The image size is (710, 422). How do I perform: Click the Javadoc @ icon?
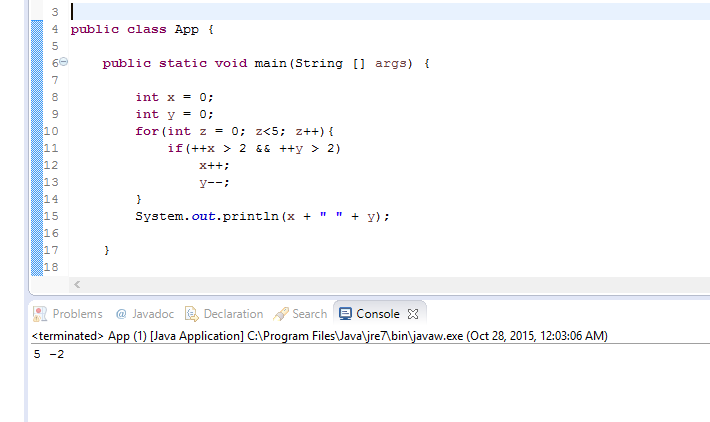tap(122, 314)
